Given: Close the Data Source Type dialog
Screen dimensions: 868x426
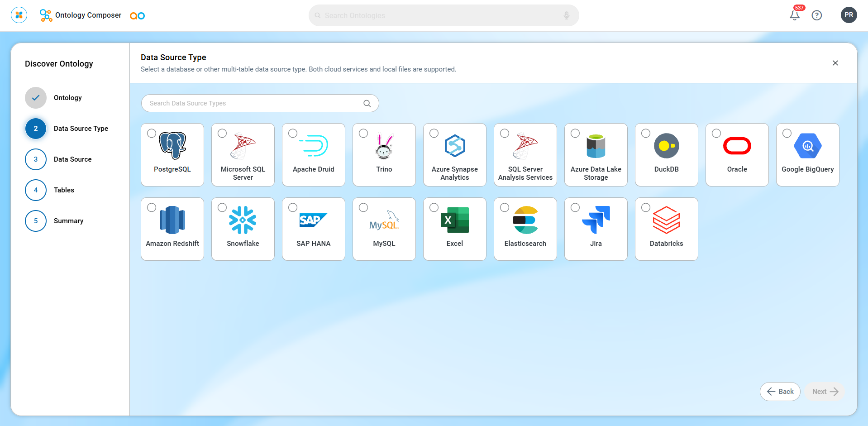Looking at the screenshot, I should 835,63.
